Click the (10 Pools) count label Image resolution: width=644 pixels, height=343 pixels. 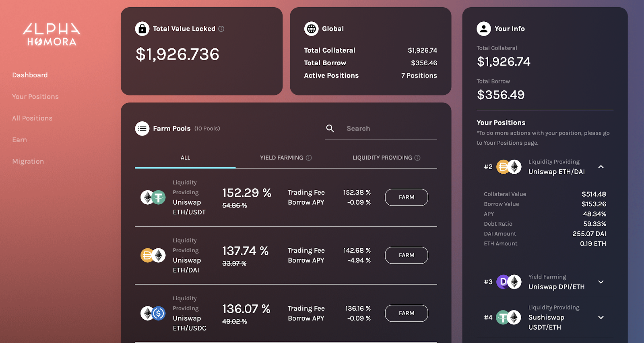coord(207,129)
